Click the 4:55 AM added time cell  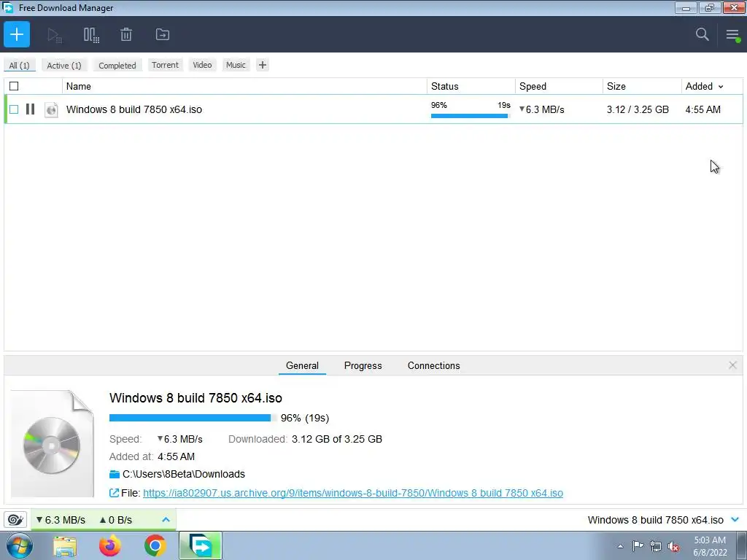pyautogui.click(x=703, y=109)
